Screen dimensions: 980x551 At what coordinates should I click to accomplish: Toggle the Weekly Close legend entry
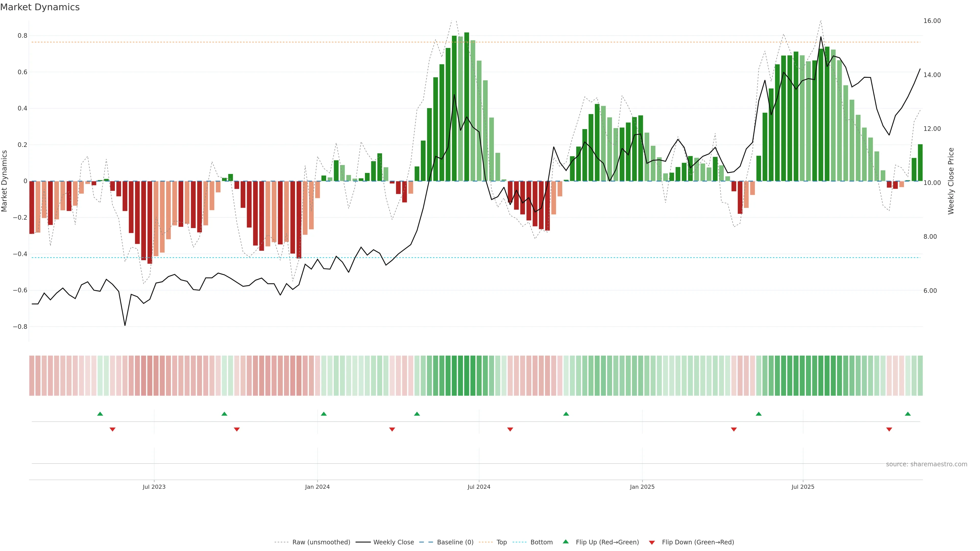393,542
